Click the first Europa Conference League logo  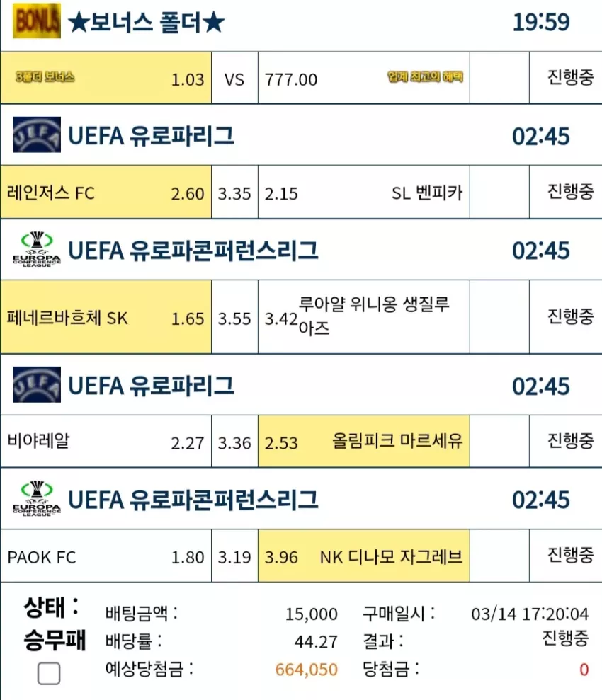37,249
